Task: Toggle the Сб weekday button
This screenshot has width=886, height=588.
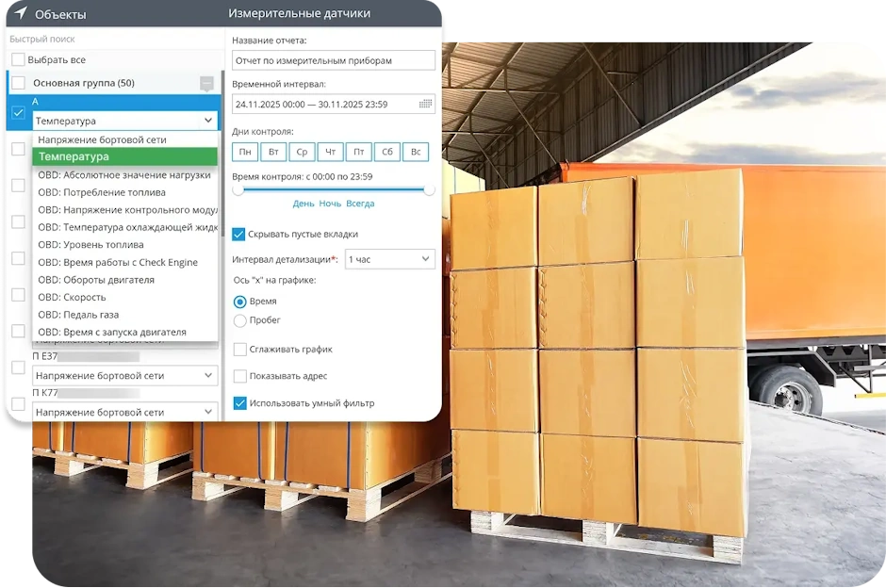Action: tap(386, 152)
